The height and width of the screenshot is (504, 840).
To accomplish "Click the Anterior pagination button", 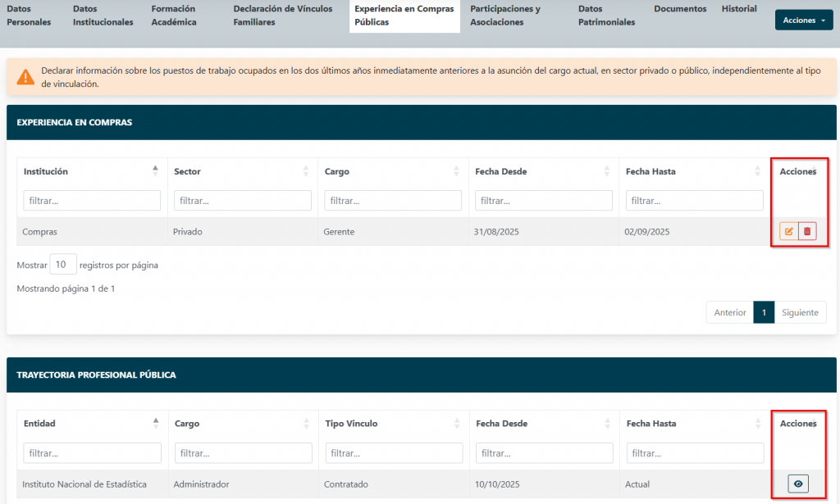I will (x=729, y=312).
